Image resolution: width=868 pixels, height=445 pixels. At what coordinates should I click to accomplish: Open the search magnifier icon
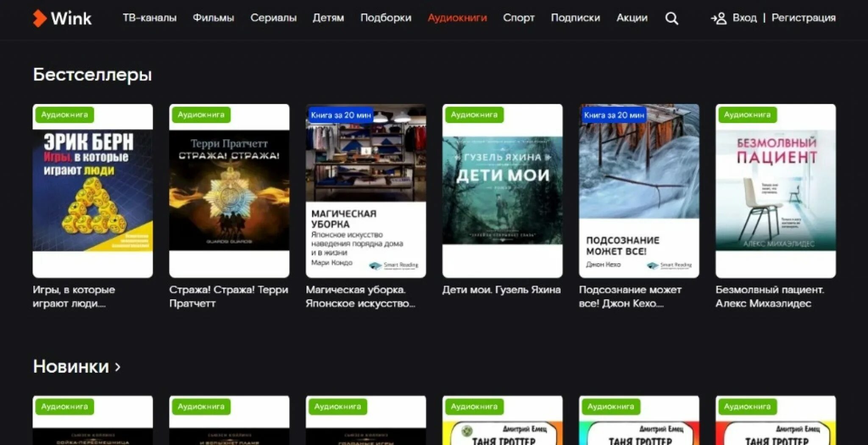tap(671, 18)
